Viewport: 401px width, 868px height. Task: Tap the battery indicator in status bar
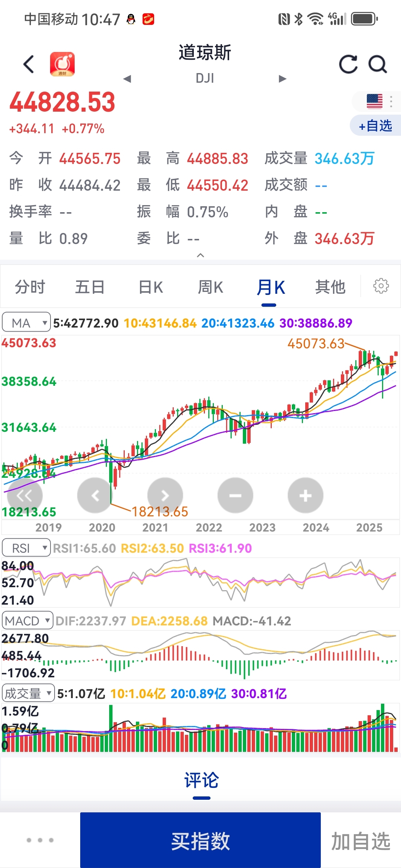(365, 19)
